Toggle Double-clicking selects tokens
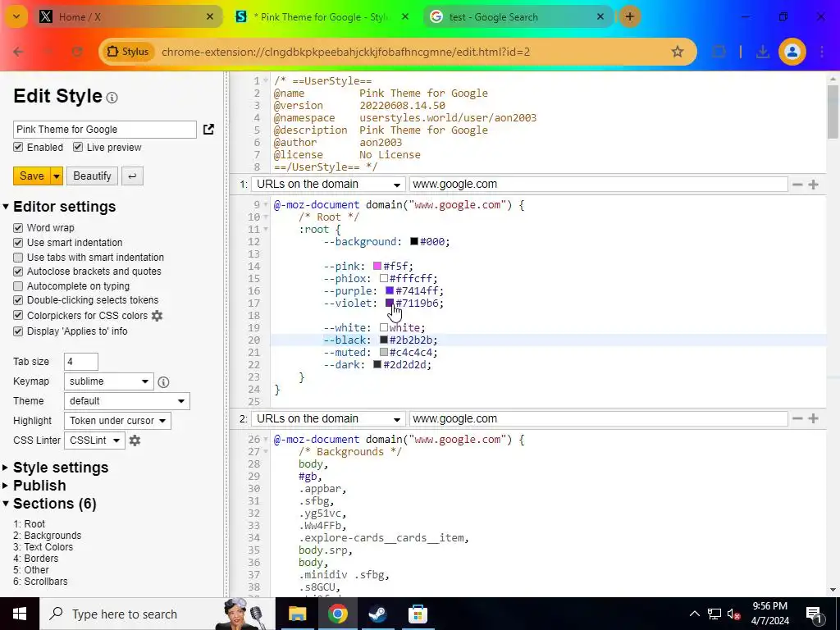This screenshot has height=630, width=840. (x=18, y=300)
